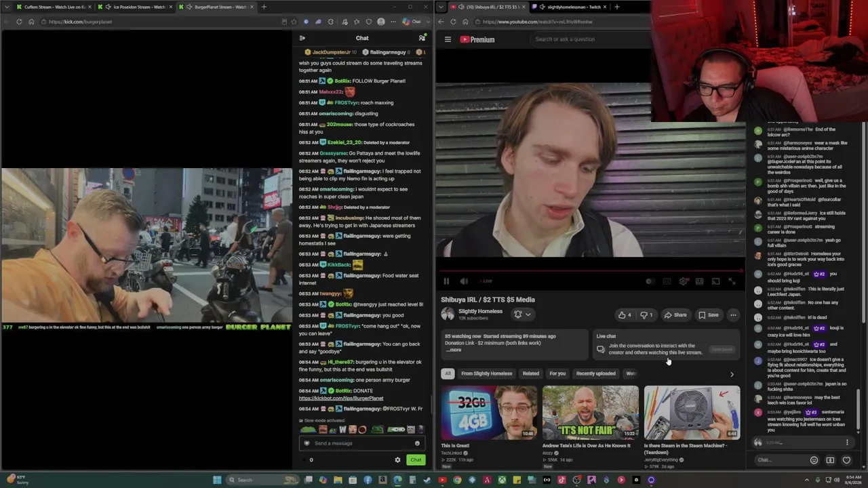Image resolution: width=868 pixels, height=488 pixels.
Task: Pause the YouTube live stream
Action: (446, 281)
